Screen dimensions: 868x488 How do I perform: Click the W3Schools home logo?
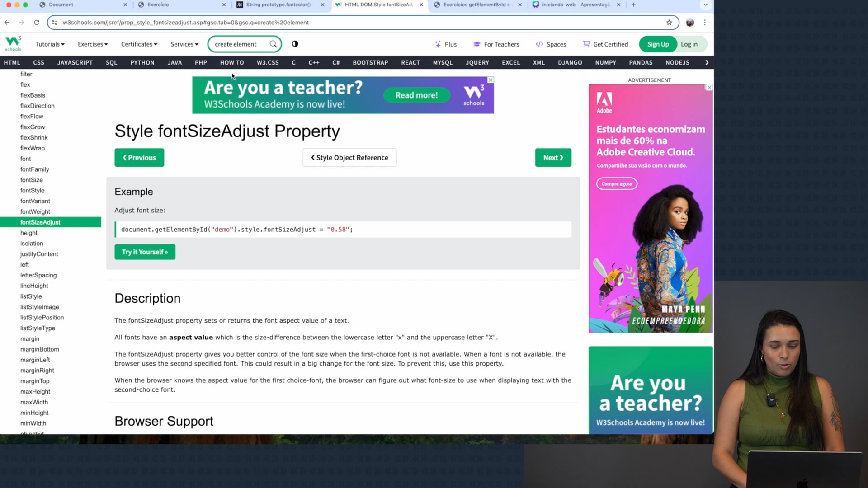click(13, 44)
